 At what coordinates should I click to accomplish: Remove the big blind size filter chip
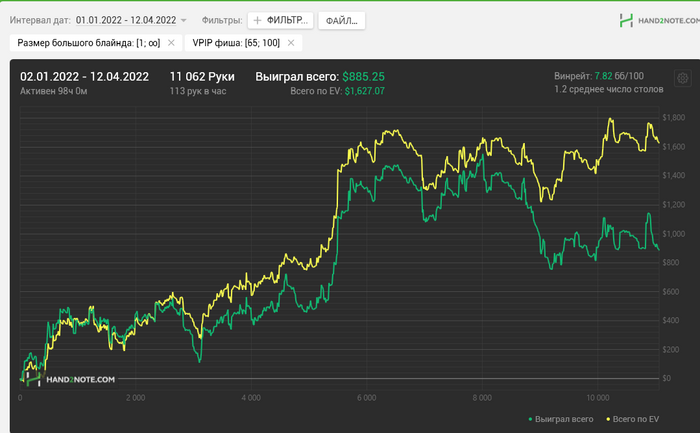pyautogui.click(x=171, y=43)
